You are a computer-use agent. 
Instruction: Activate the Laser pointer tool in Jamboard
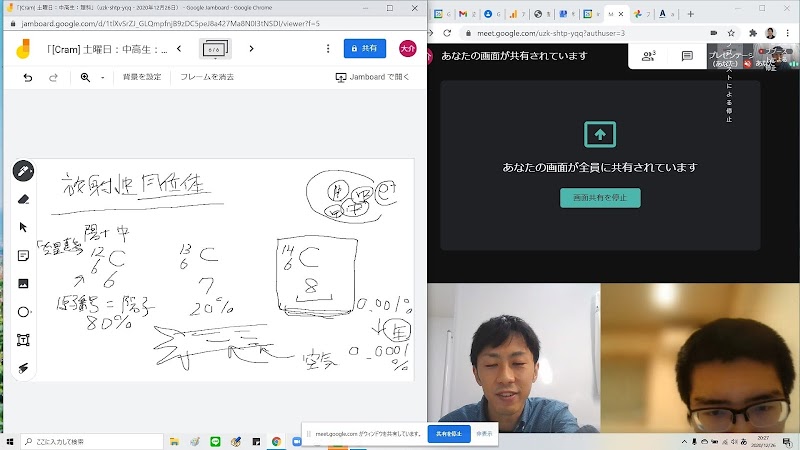click(23, 368)
